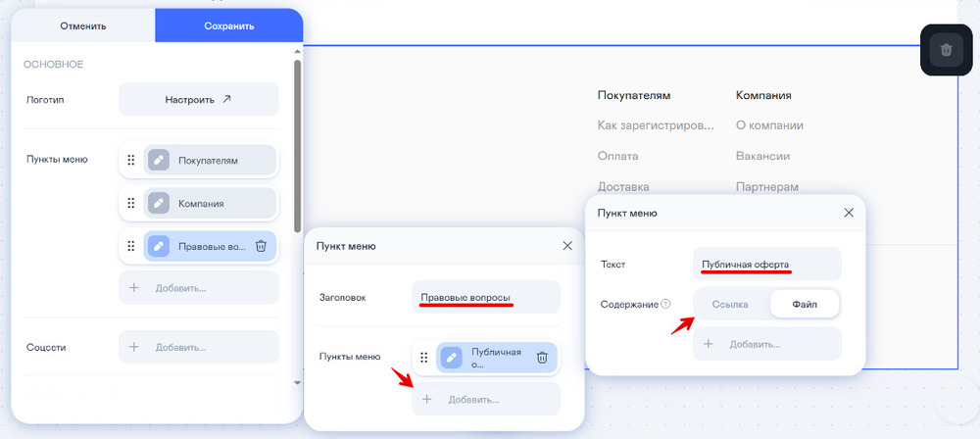Click pencil icon on Покупателям menu item

[x=158, y=161]
